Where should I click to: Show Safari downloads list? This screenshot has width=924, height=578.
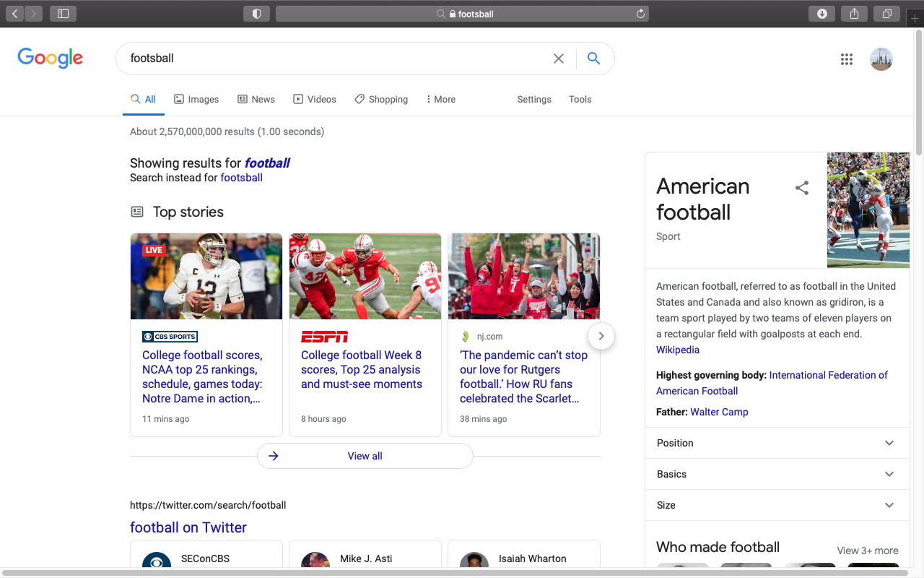point(822,13)
